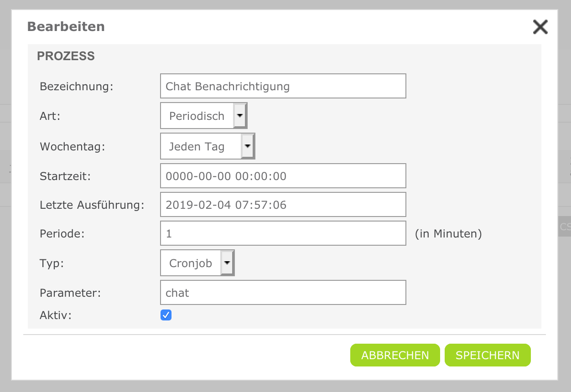Click the "(in Minuten)" hint text
This screenshot has width=571, height=392.
448,233
